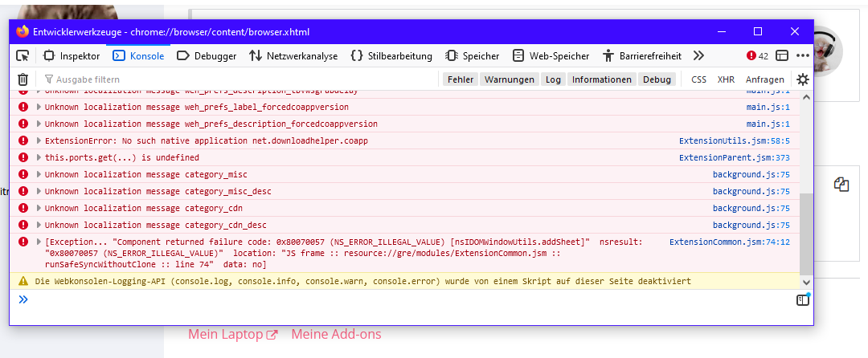Image resolution: width=868 pixels, height=358 pixels.
Task: Open the Netzwerkanalyse tab
Action: (293, 56)
